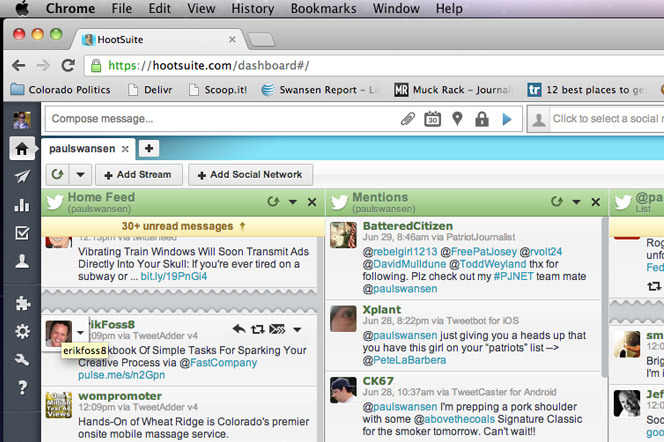Go back in Chrome
This screenshot has height=442, width=664.
pyautogui.click(x=19, y=66)
